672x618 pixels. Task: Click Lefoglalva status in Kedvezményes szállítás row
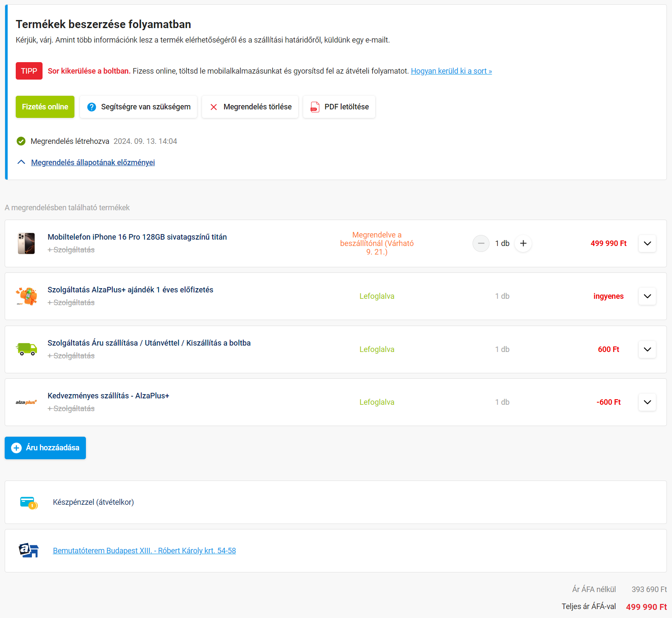pos(377,402)
